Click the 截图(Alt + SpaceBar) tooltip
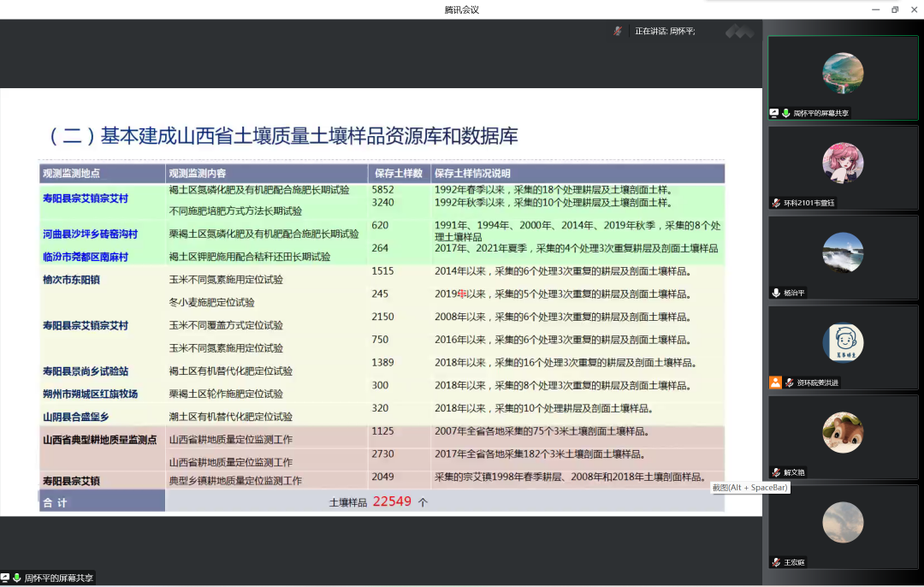This screenshot has height=587, width=924. pyautogui.click(x=749, y=488)
